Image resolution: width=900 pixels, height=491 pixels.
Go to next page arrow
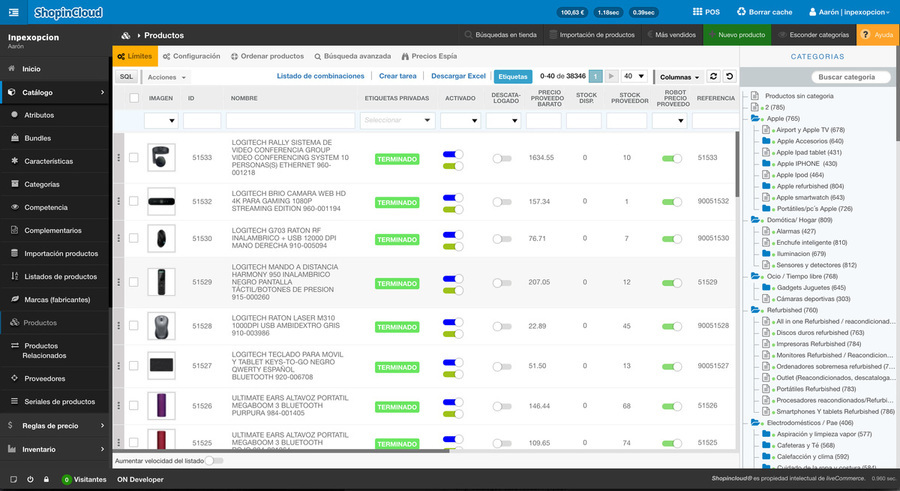pos(611,76)
